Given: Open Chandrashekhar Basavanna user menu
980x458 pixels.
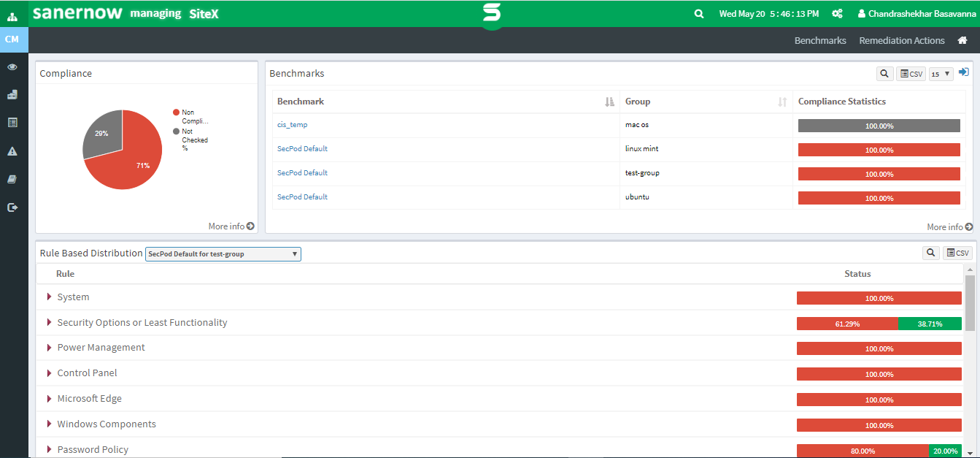Looking at the screenshot, I should coord(918,14).
